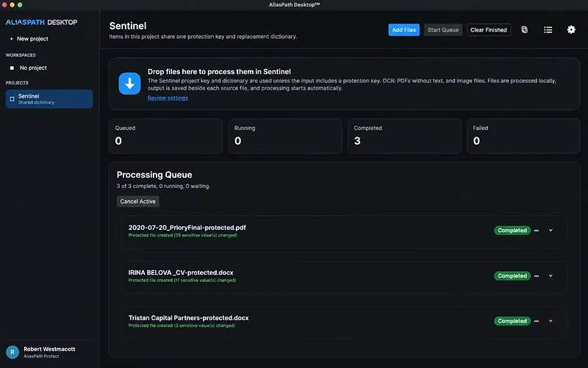Click the Cancel Active button
Image resolution: width=588 pixels, height=368 pixels.
pyautogui.click(x=137, y=201)
